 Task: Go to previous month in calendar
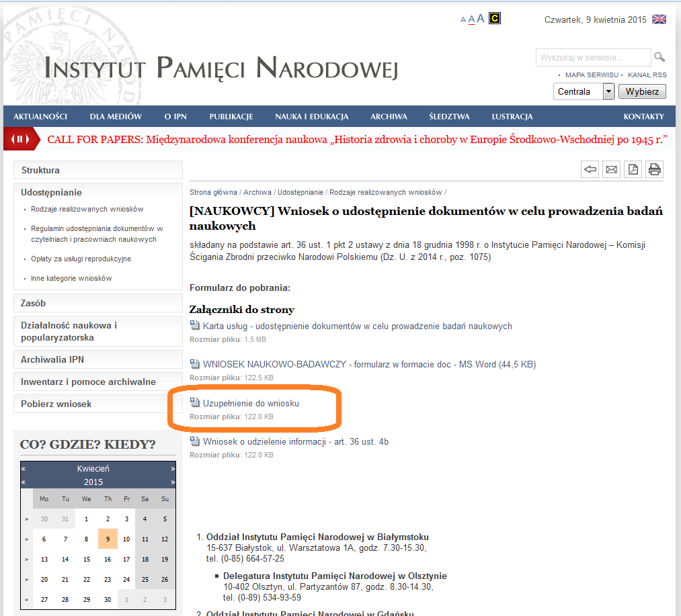point(24,469)
